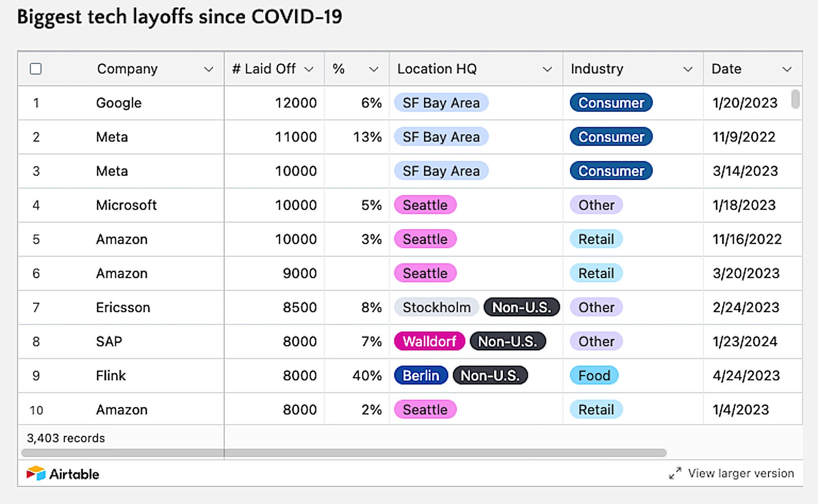Click row number 1

[36, 103]
